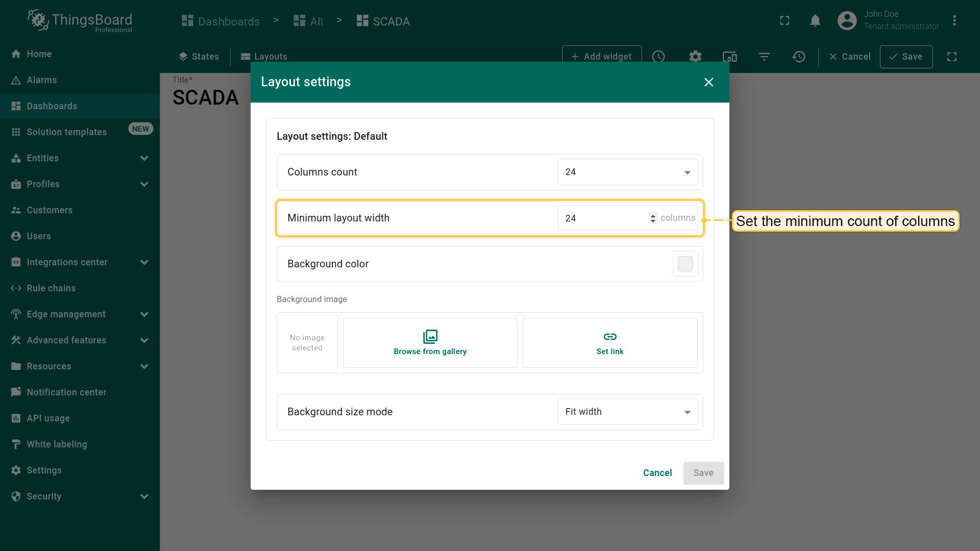980x551 pixels.
Task: Click the Set link chain icon
Action: tap(610, 337)
